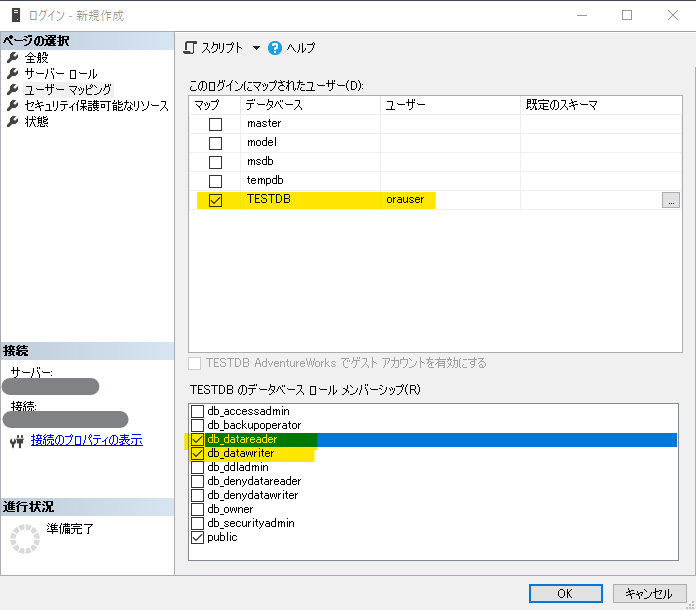Click the connection properties icon
This screenshot has width=696, height=610.
pyautogui.click(x=14, y=440)
